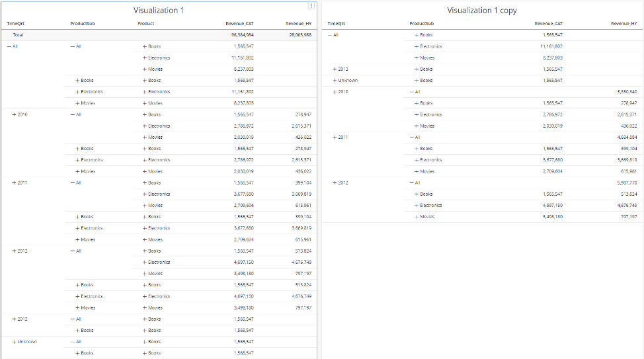Image resolution: width=644 pixels, height=359 pixels.
Task: Select Revenue_HY header in Visualization 1 copy
Action: pos(624,24)
